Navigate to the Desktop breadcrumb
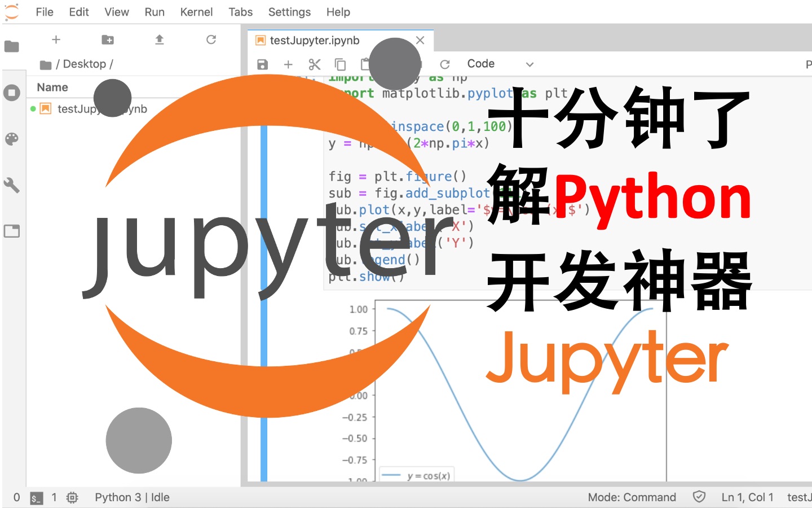Image resolution: width=812 pixels, height=508 pixels. [x=84, y=64]
